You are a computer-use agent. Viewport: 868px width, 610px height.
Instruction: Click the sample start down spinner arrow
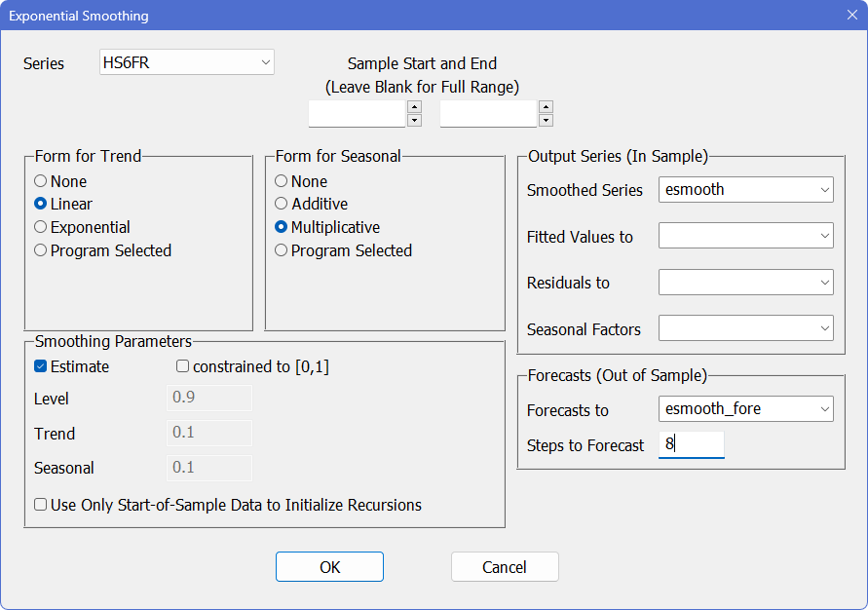point(414,121)
